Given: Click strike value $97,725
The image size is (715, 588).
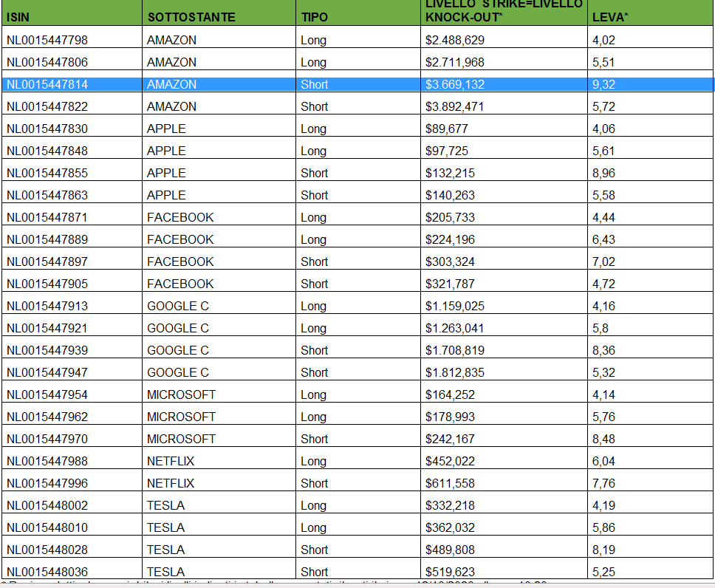Looking at the screenshot, I should [x=446, y=151].
